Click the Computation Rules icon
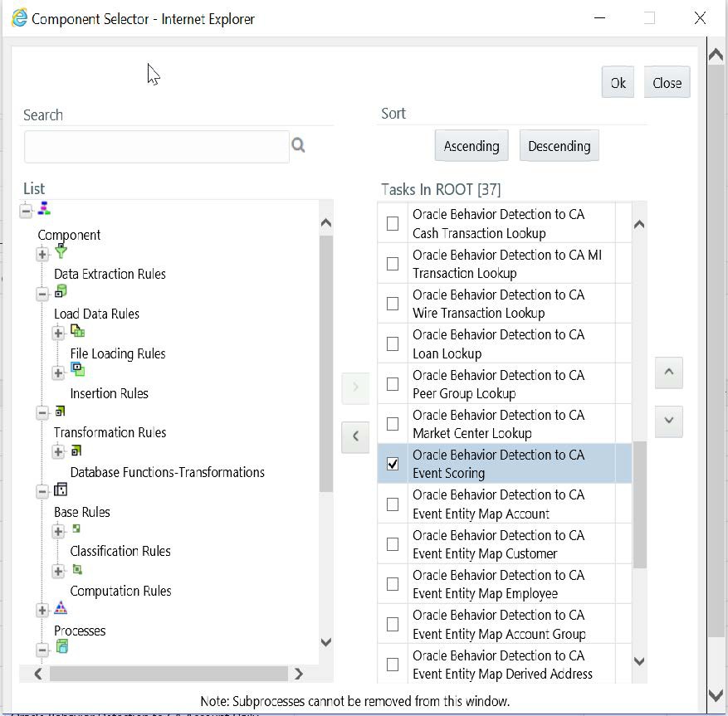This screenshot has height=716, width=728. 77,569
